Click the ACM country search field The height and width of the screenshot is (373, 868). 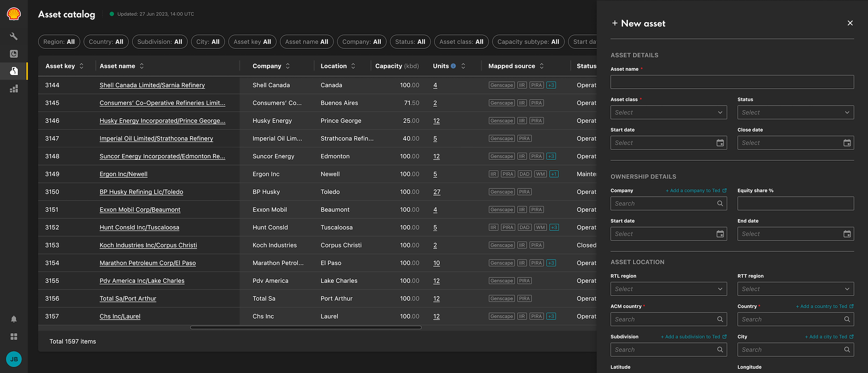669,320
